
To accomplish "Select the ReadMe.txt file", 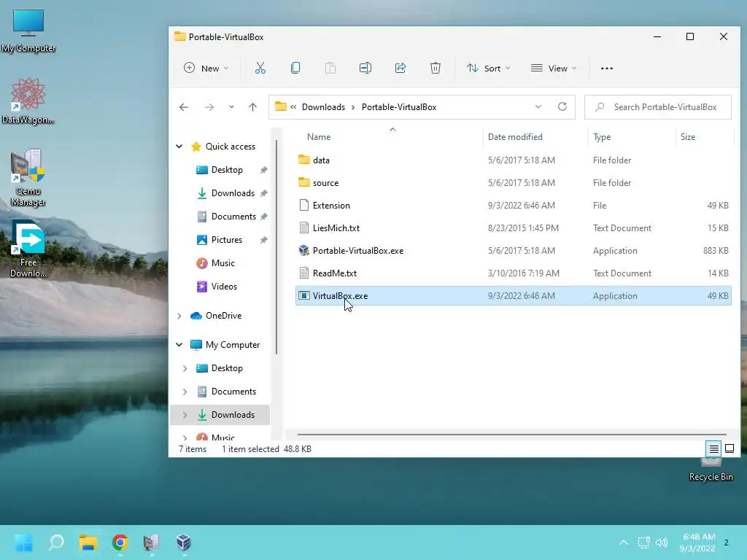I will coord(513,273).
